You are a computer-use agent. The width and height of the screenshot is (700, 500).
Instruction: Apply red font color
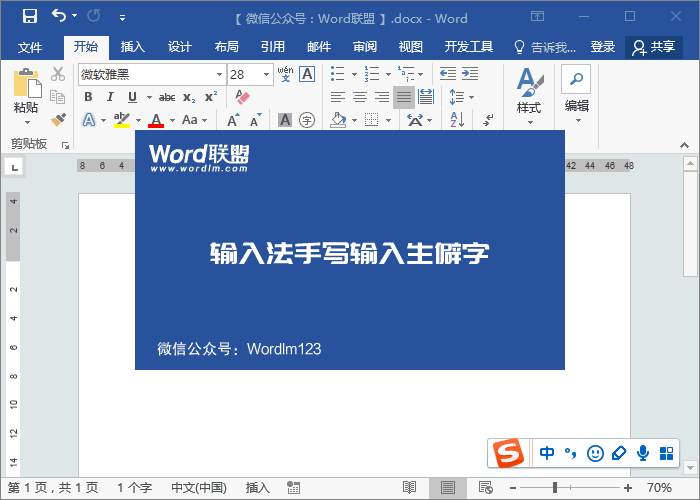click(x=156, y=120)
